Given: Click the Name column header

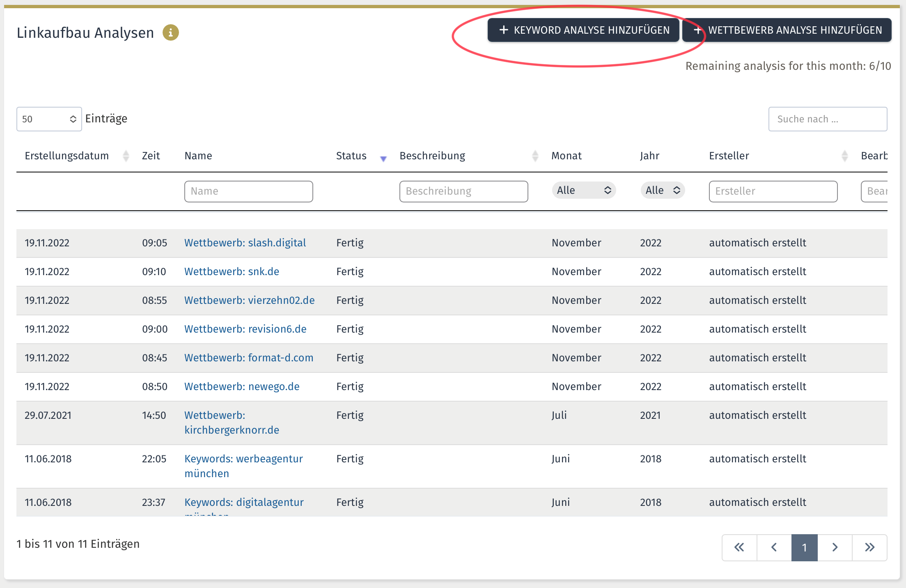Looking at the screenshot, I should click(198, 156).
